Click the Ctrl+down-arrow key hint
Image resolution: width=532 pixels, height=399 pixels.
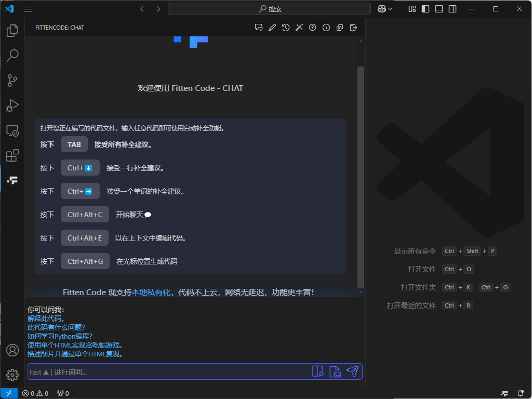[80, 168]
